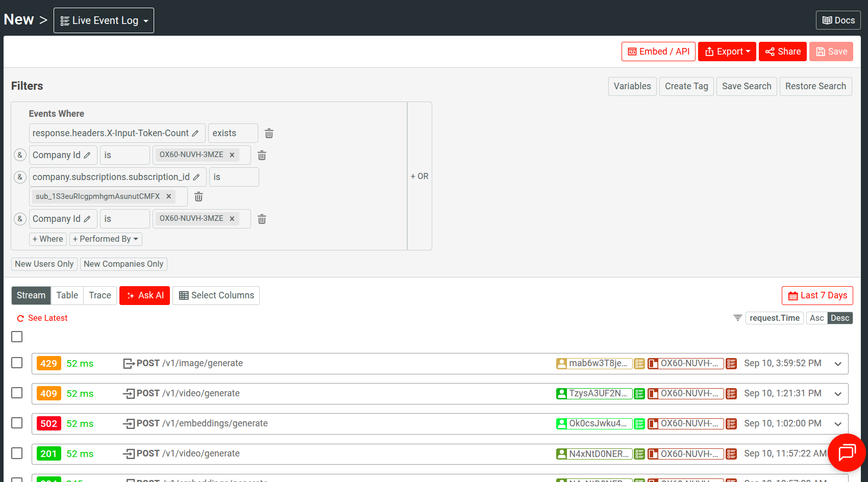Delete the X-Input-Token-Count filter via trash icon
Image resolution: width=868 pixels, height=482 pixels.
(x=269, y=133)
